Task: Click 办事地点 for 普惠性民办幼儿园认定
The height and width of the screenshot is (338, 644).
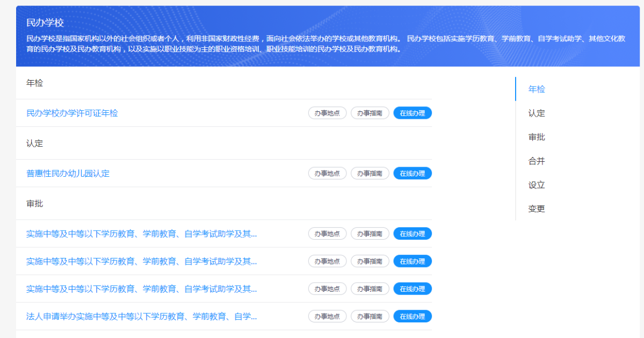Action: 327,173
